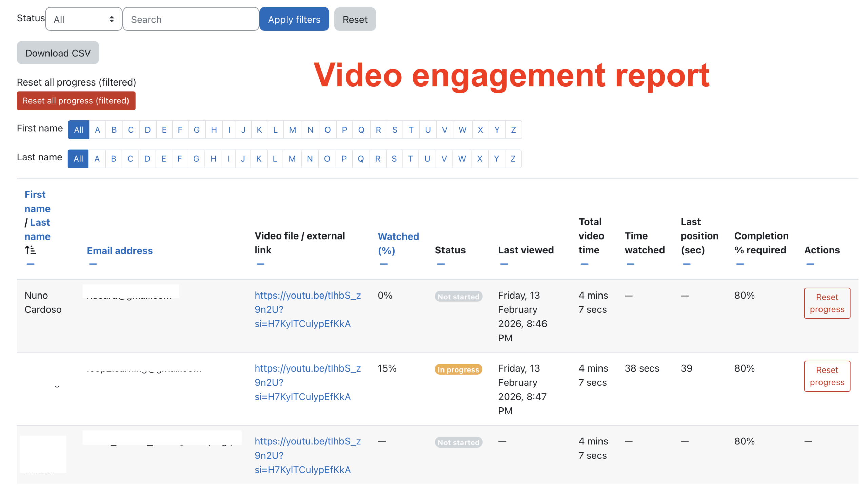Select All in the First name filter
Screen dimensions: 868x494
coord(78,130)
